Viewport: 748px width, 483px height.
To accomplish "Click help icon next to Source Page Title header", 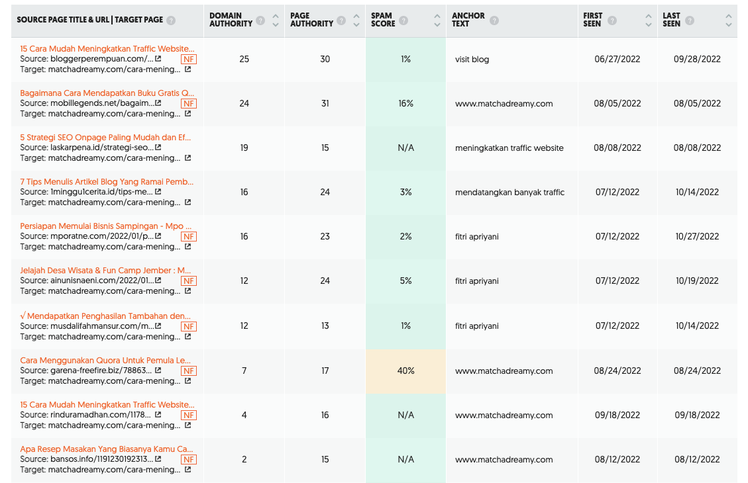I will [171, 21].
